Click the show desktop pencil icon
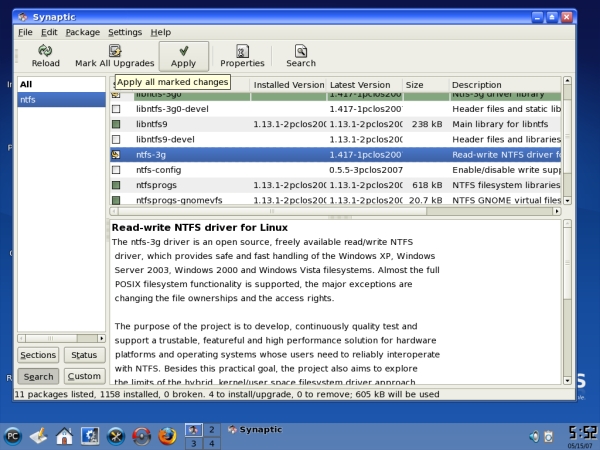Image resolution: width=600 pixels, height=450 pixels. (38, 436)
